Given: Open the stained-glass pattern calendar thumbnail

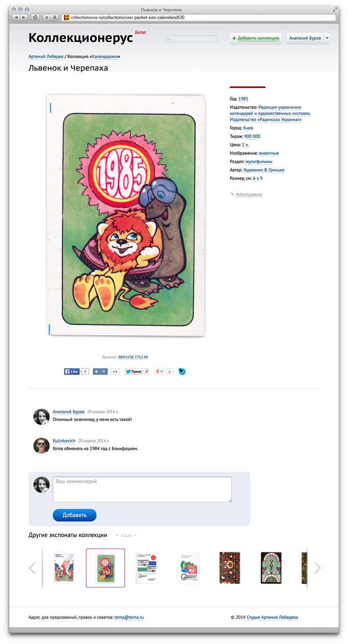Looking at the screenshot, I should (x=271, y=568).
